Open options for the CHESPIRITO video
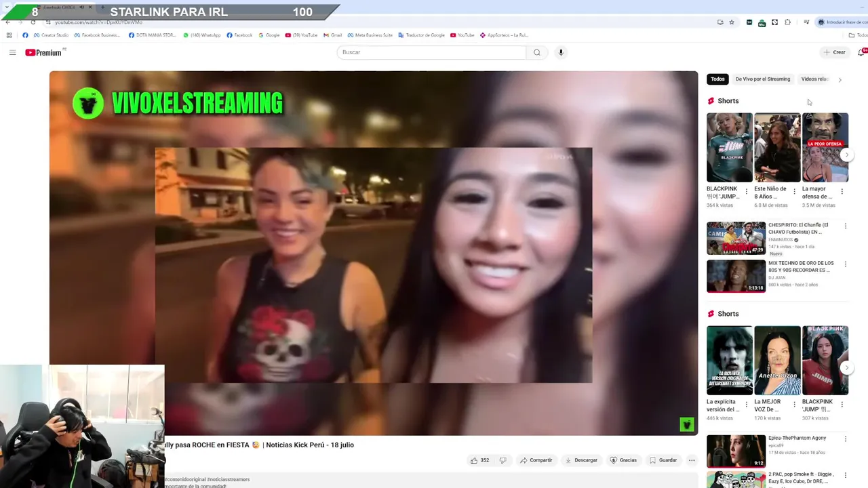 [x=845, y=226]
